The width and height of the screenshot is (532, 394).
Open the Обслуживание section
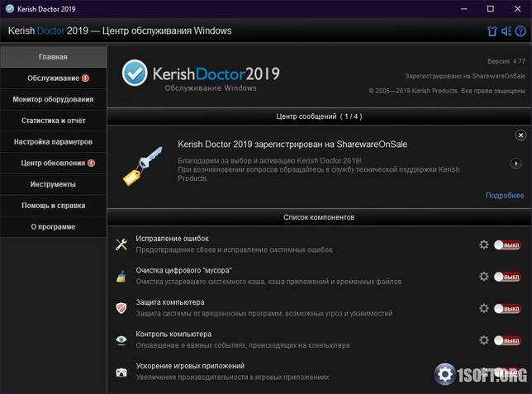click(x=53, y=78)
